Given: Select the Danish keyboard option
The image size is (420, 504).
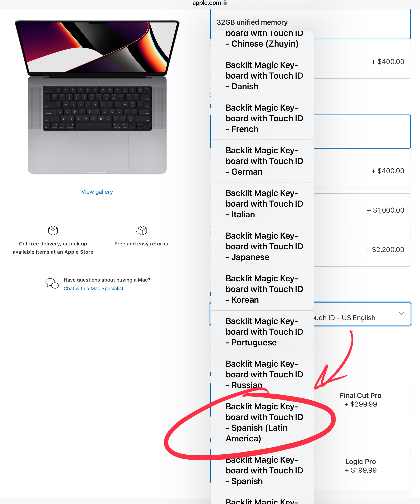Looking at the screenshot, I should 262,76.
